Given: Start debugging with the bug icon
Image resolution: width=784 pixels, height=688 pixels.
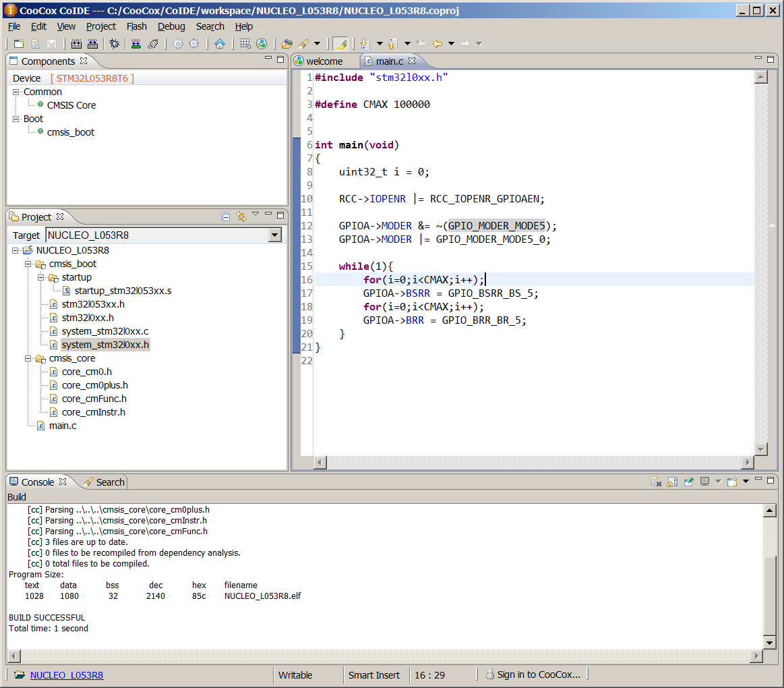Looking at the screenshot, I should tap(115, 44).
